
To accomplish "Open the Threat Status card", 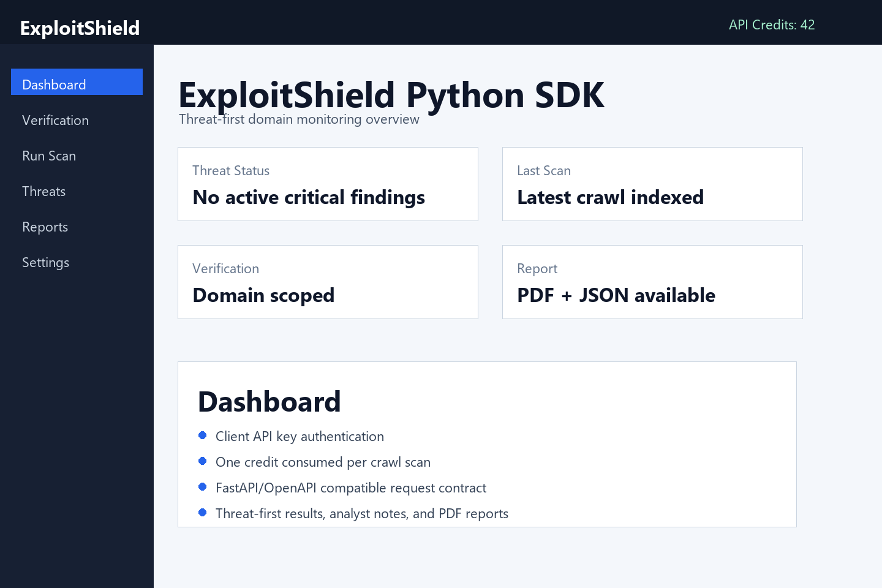I will pyautogui.click(x=328, y=184).
